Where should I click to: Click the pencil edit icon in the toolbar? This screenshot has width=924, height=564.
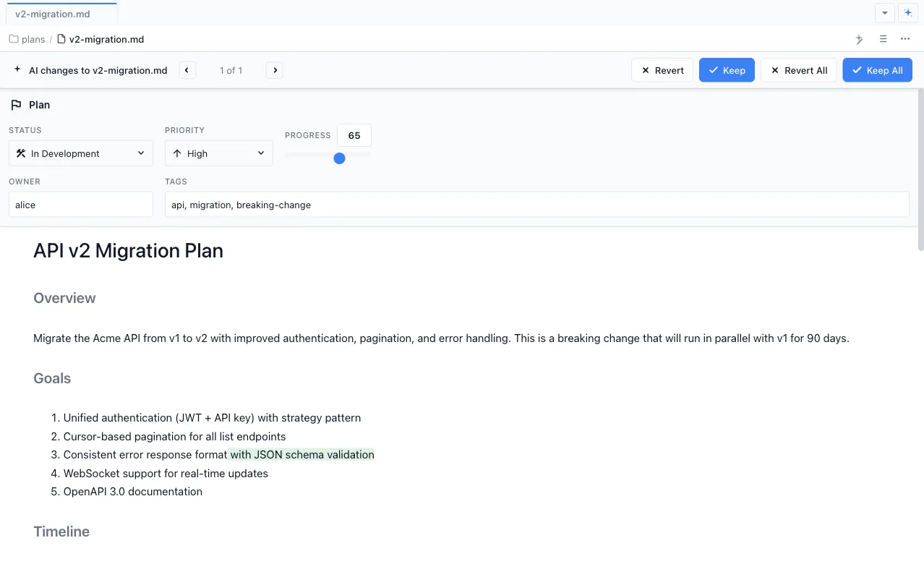[859, 39]
